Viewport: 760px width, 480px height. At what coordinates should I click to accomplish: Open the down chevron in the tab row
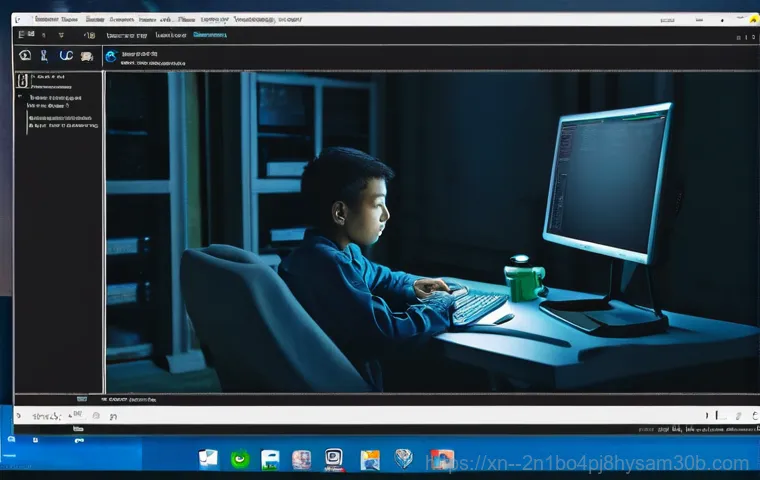pos(61,35)
